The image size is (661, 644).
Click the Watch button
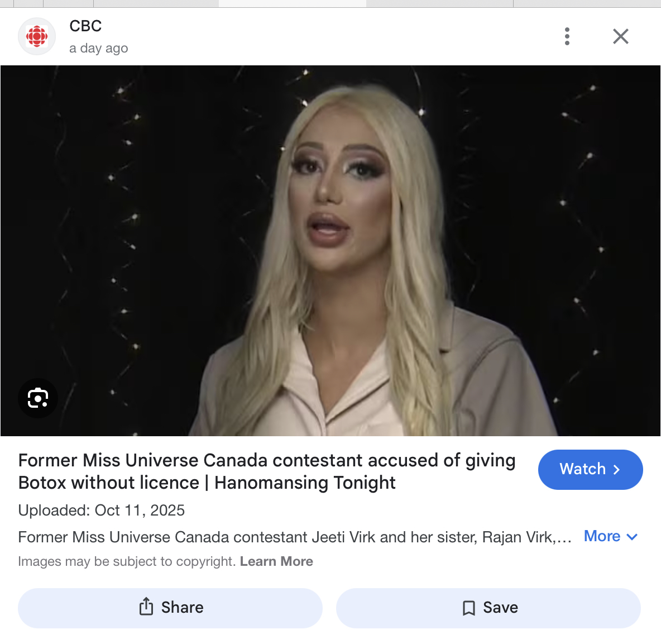point(590,469)
